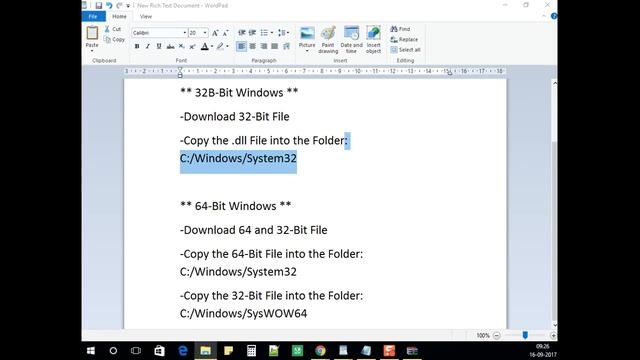
Task: Open File Explorer from taskbar
Action: coord(205,351)
